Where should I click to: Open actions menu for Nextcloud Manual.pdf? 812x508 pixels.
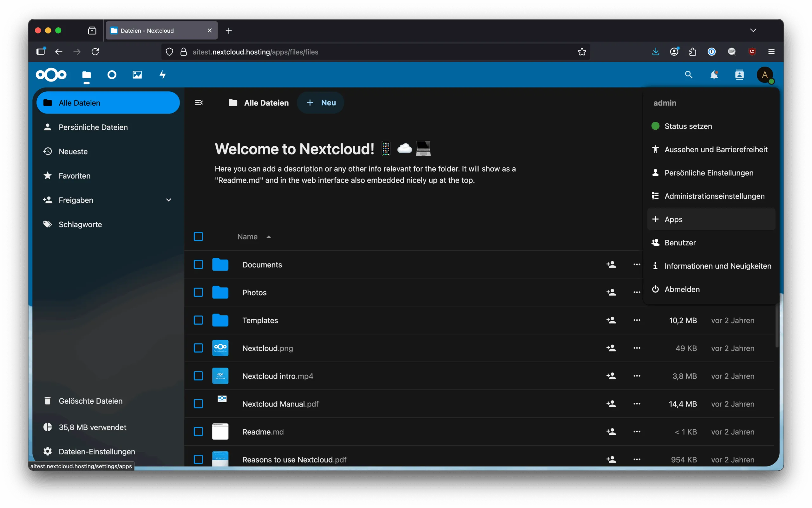click(637, 404)
